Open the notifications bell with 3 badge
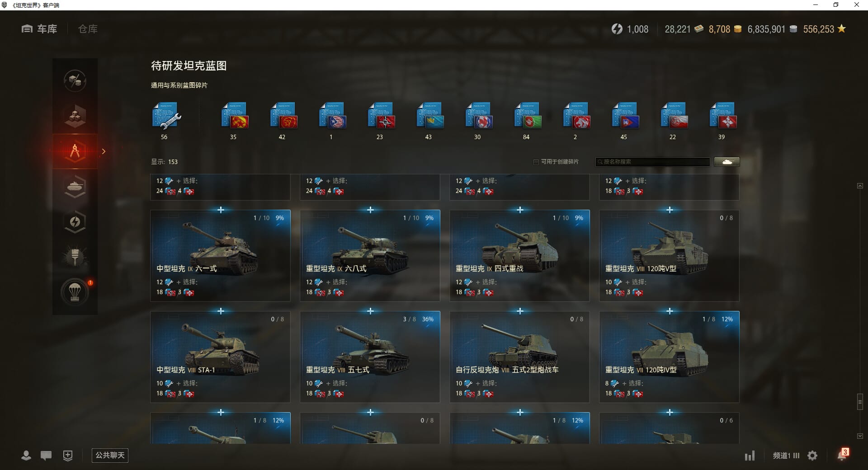Viewport: 868px width, 470px height. tap(843, 455)
